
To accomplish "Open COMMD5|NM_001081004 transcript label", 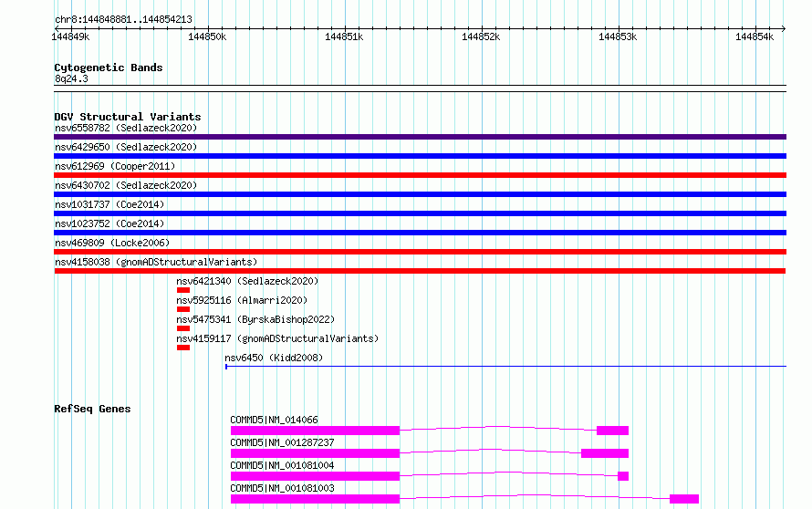I will pos(282,465).
